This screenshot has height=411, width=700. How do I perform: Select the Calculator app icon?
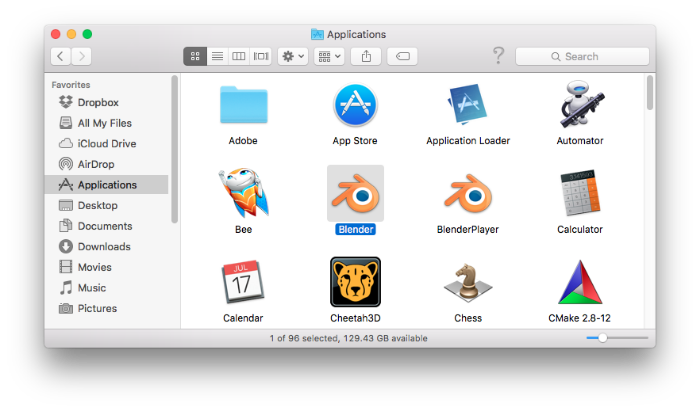(x=580, y=193)
